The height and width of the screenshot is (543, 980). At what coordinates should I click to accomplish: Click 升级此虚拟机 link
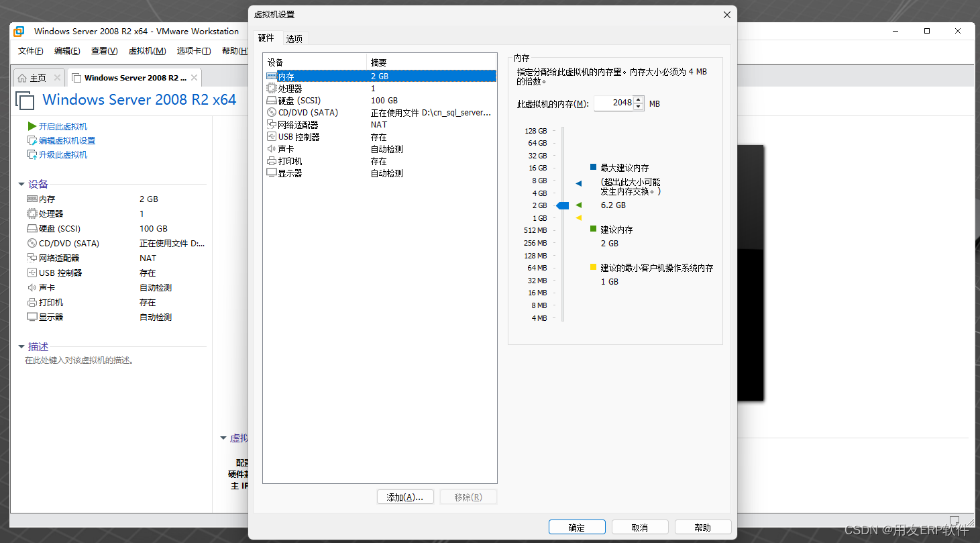(x=62, y=154)
